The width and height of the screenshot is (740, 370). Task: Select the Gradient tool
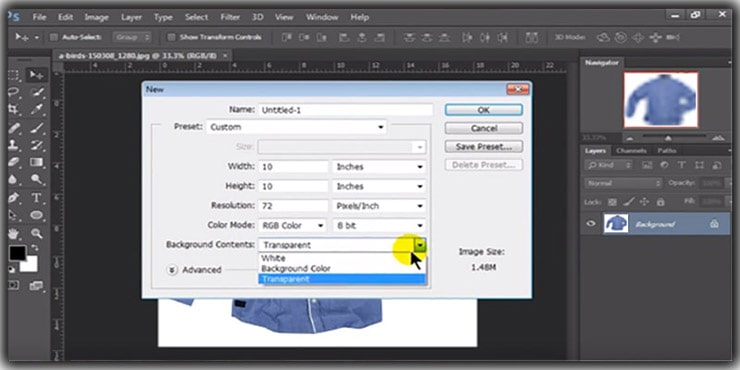pos(37,162)
